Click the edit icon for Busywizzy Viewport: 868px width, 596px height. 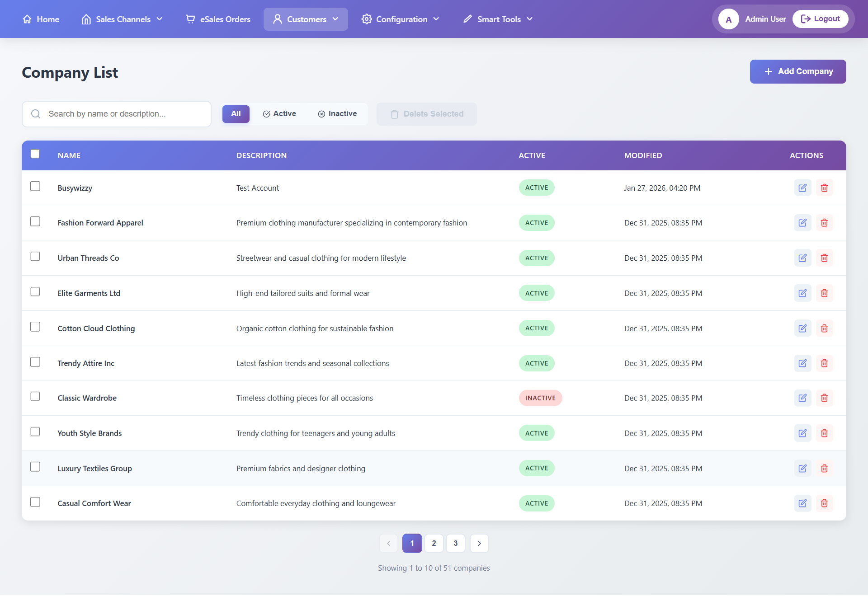click(802, 188)
